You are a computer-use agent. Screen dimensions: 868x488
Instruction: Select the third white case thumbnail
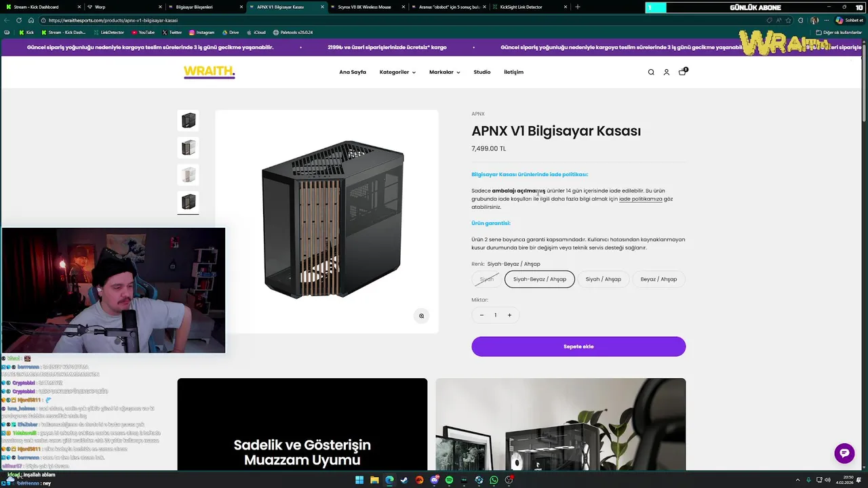189,175
